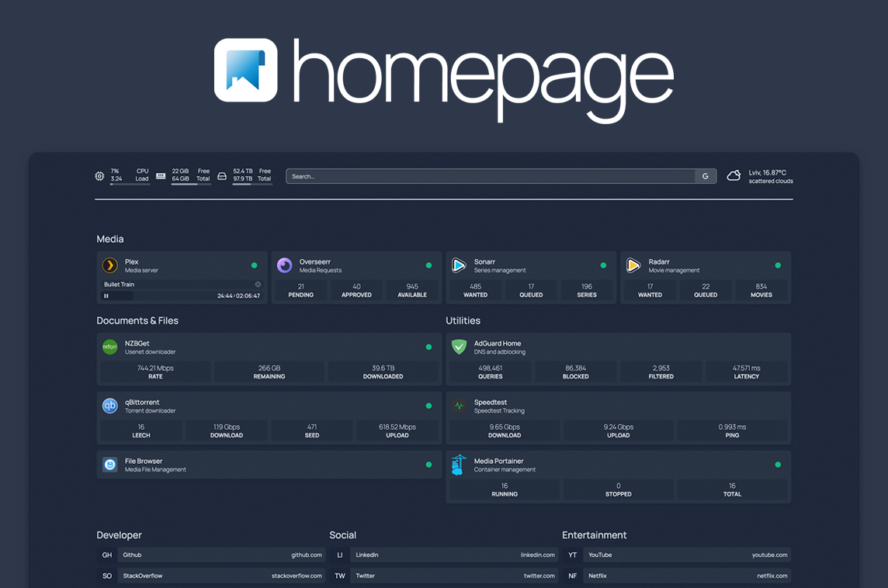
Task: Click the Plex playback progress bar
Action: pyautogui.click(x=181, y=296)
